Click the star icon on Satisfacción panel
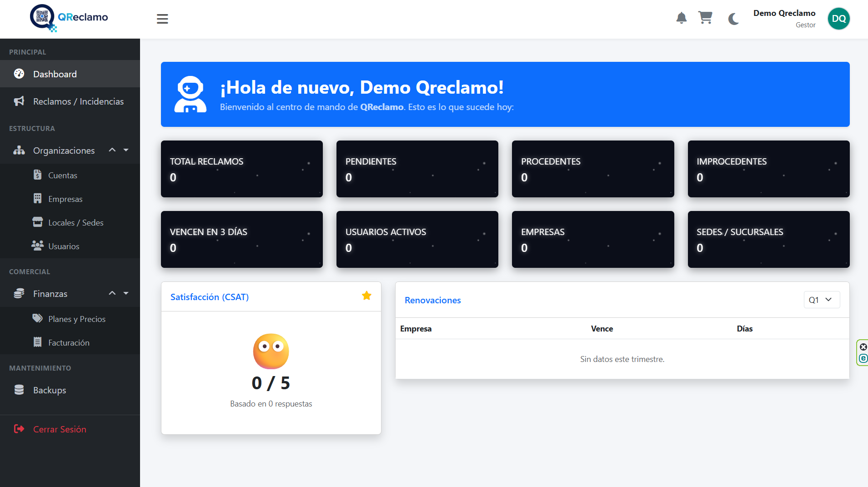 [366, 296]
